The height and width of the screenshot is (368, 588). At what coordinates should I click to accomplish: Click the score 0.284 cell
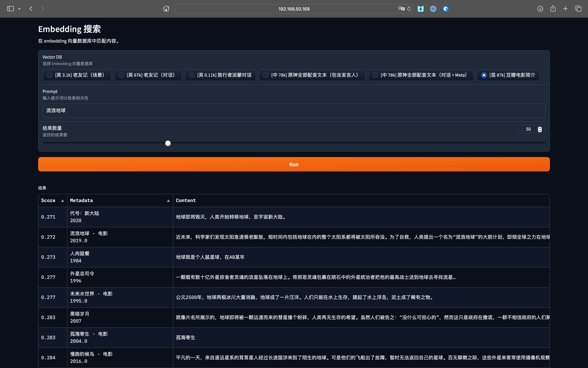coord(53,358)
